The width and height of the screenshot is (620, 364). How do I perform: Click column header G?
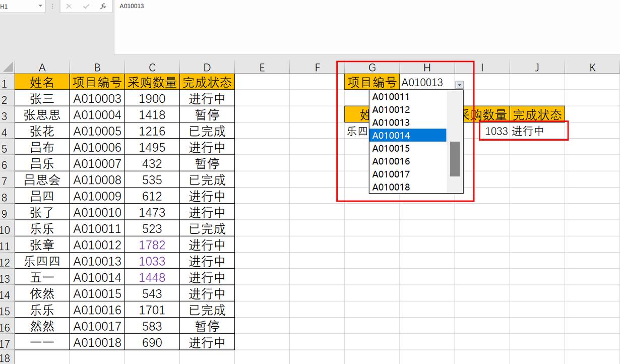click(x=372, y=67)
